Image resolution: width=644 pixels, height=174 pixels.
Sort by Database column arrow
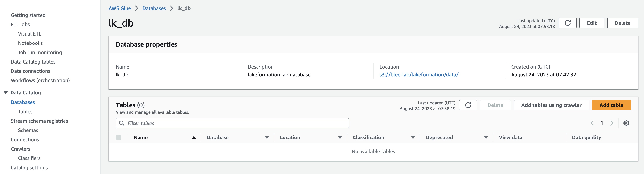click(x=267, y=137)
